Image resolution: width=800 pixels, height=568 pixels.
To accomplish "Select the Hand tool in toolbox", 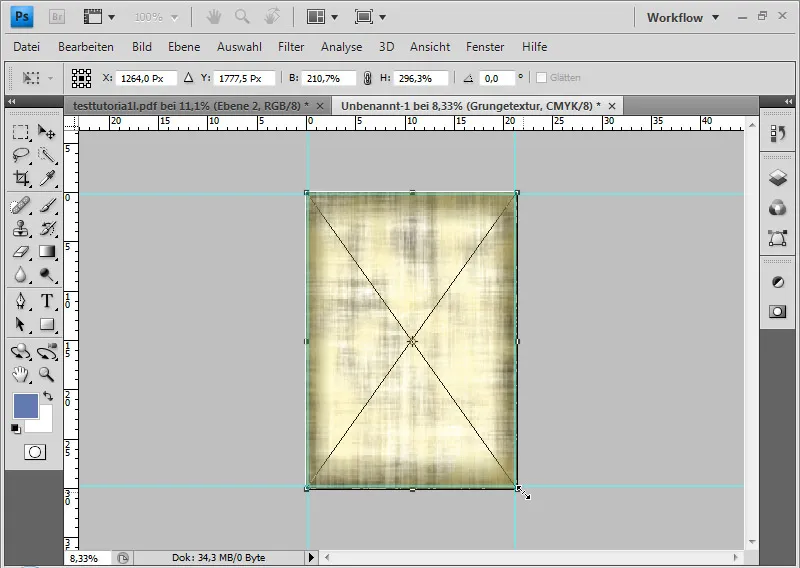I will click(20, 375).
